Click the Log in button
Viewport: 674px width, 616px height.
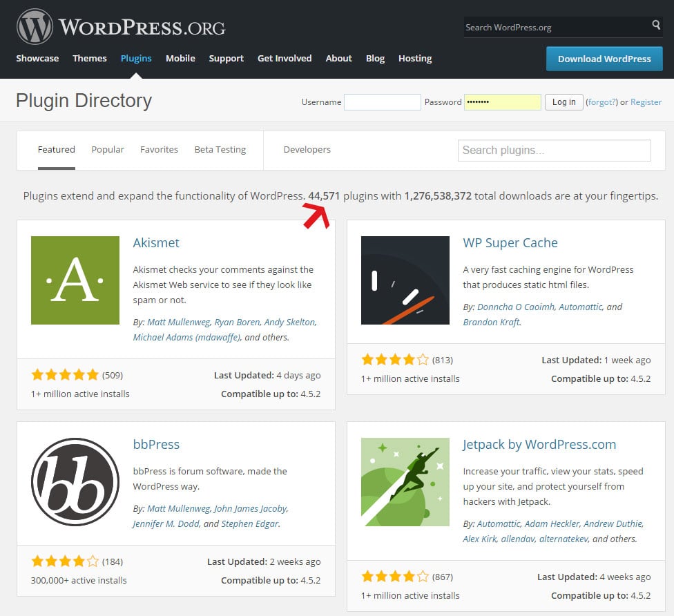[x=564, y=102]
